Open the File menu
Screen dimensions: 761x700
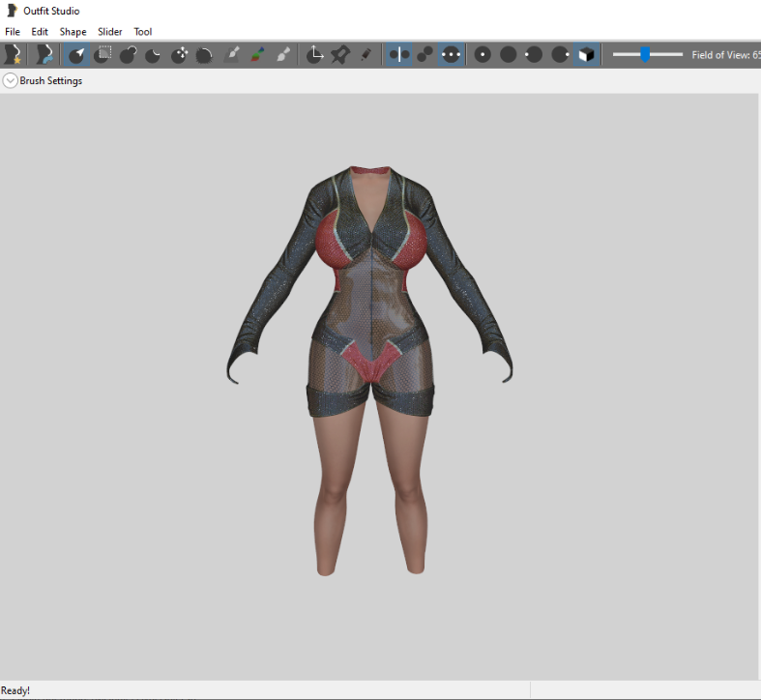tap(13, 32)
